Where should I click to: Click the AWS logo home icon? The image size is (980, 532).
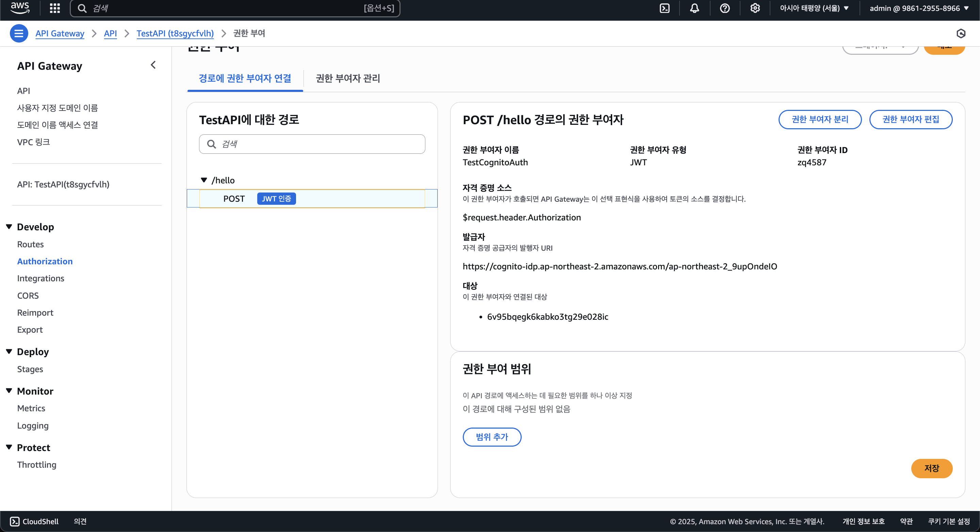pyautogui.click(x=20, y=8)
